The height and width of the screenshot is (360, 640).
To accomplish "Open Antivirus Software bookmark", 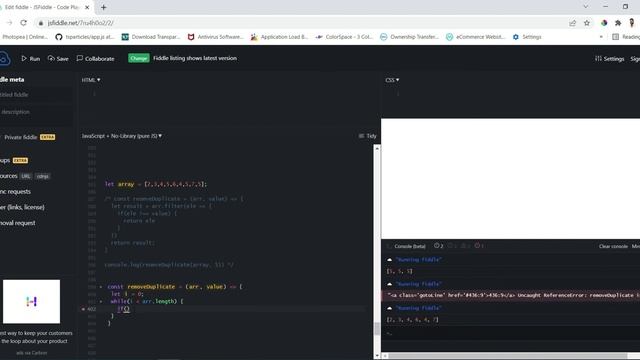I will tap(215, 37).
